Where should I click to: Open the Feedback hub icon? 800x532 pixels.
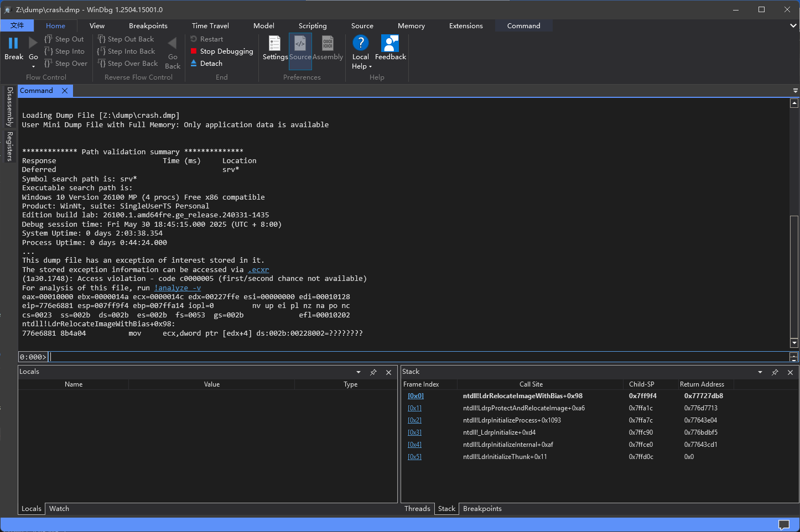[x=391, y=43]
